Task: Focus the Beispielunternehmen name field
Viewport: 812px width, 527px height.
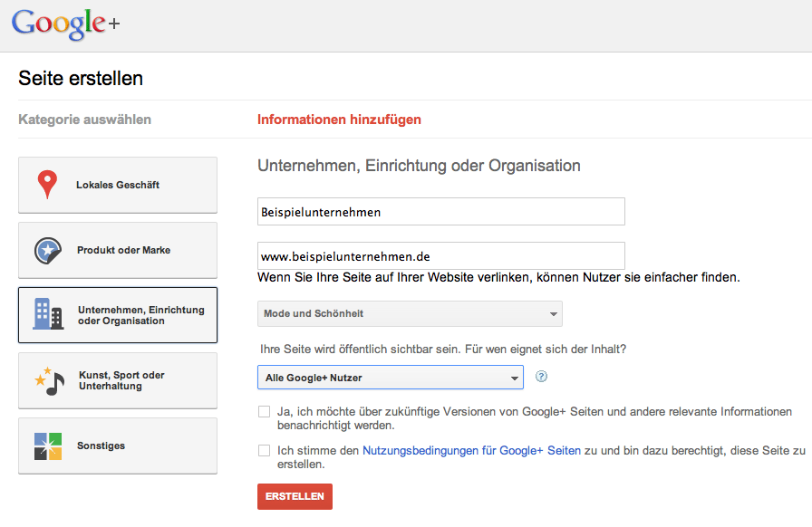Action: tap(441, 211)
